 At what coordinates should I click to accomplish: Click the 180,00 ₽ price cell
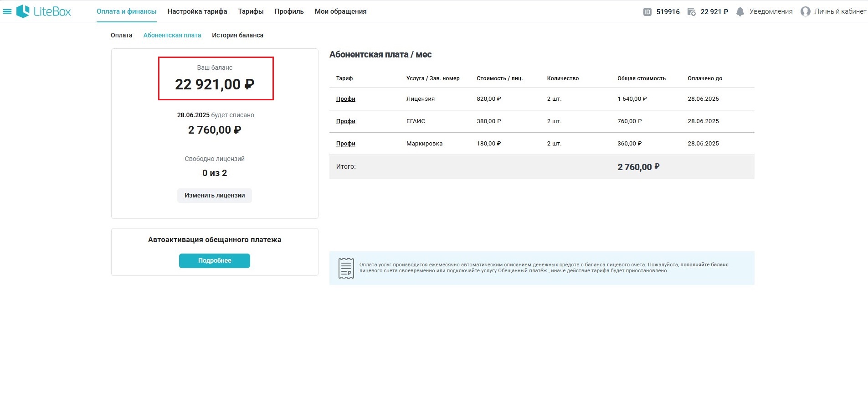pos(489,144)
